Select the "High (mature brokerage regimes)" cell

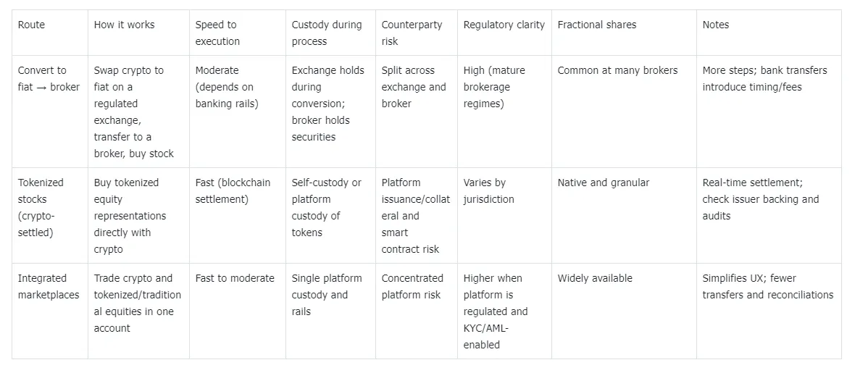(494, 87)
